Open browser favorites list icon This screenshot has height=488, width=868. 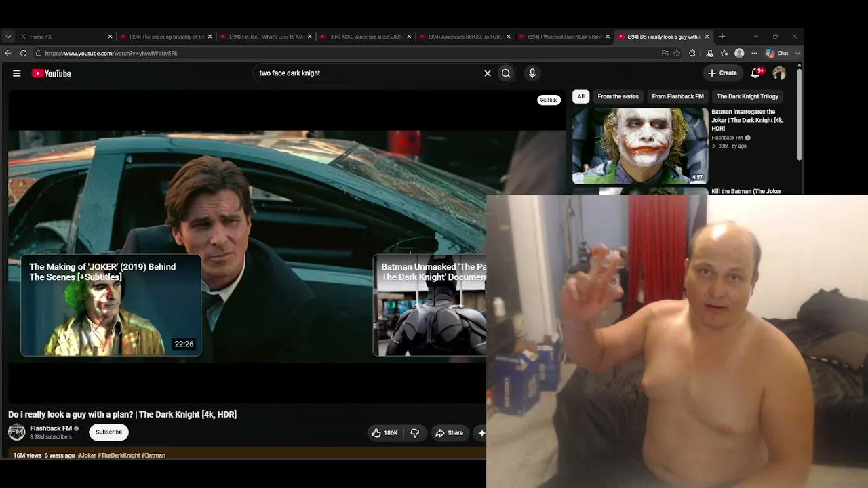pyautogui.click(x=724, y=53)
